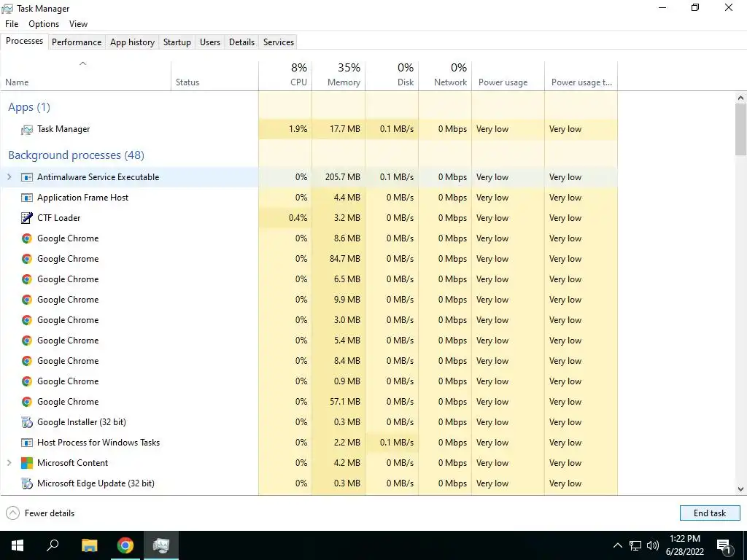Click the scrollbar up arrow
The height and width of the screenshot is (560, 747).
pyautogui.click(x=740, y=98)
